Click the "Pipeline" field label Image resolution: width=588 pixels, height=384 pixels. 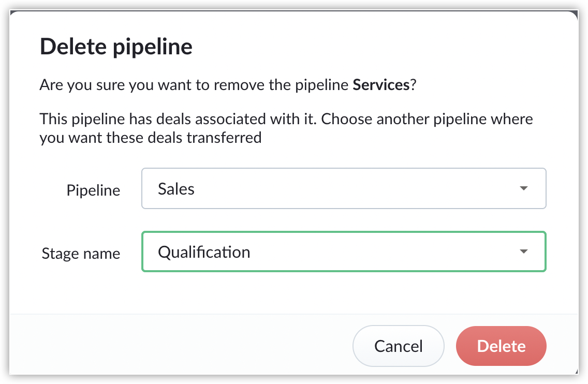click(93, 190)
